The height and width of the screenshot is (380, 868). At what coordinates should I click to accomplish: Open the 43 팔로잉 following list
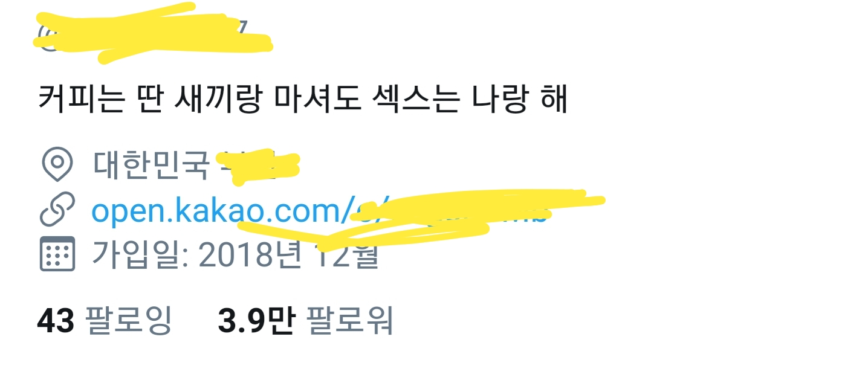[105, 321]
